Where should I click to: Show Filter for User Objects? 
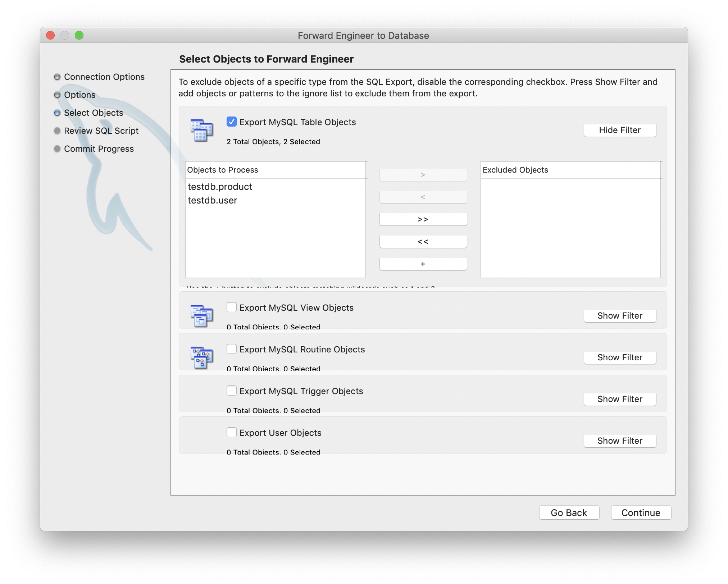pos(620,441)
